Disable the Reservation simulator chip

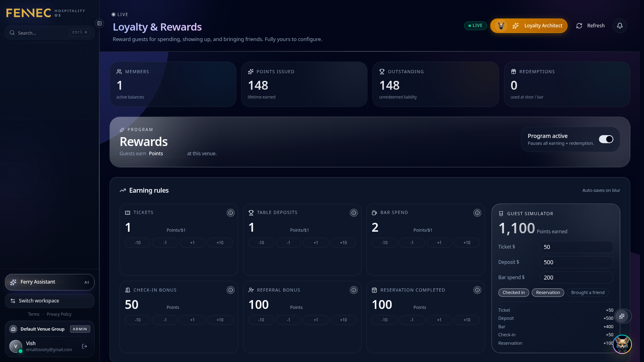(x=548, y=292)
